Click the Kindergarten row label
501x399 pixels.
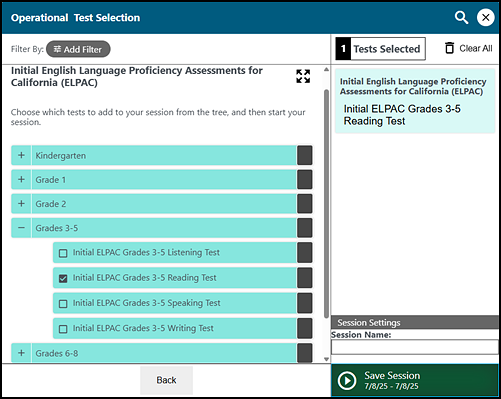61,156
